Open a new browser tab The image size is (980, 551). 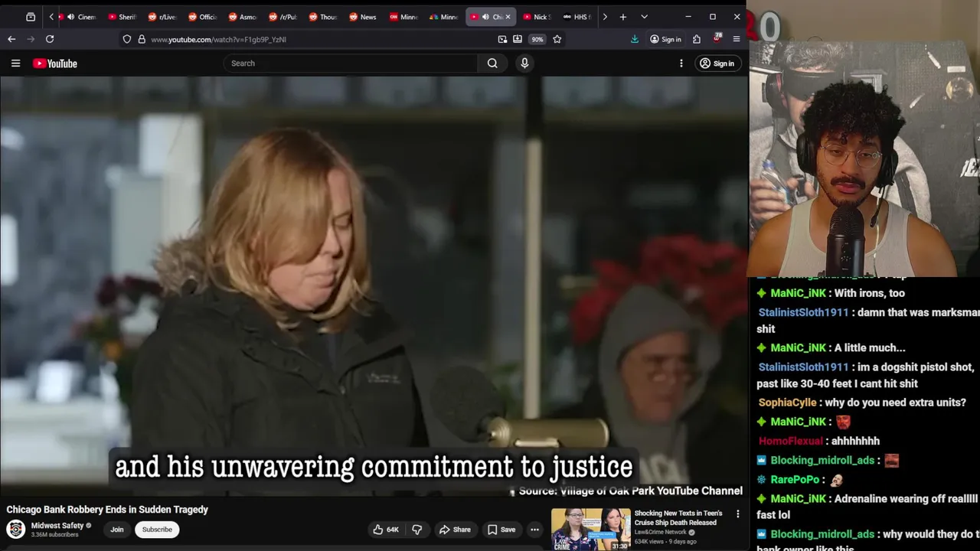pyautogui.click(x=623, y=17)
